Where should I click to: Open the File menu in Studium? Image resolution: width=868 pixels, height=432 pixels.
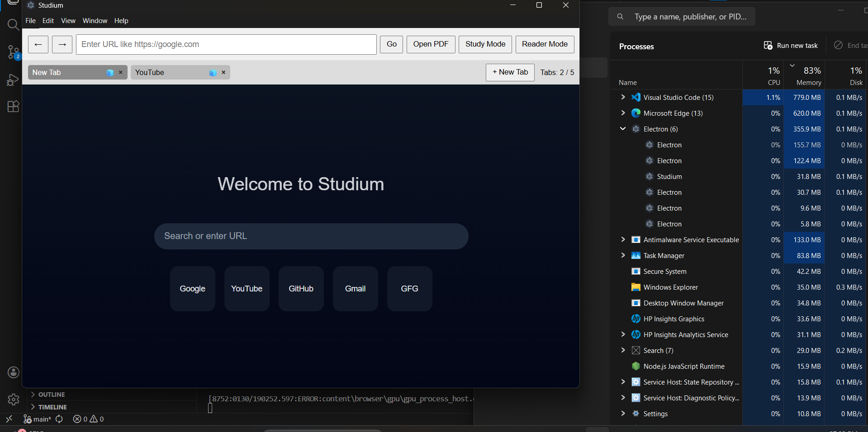[30, 21]
